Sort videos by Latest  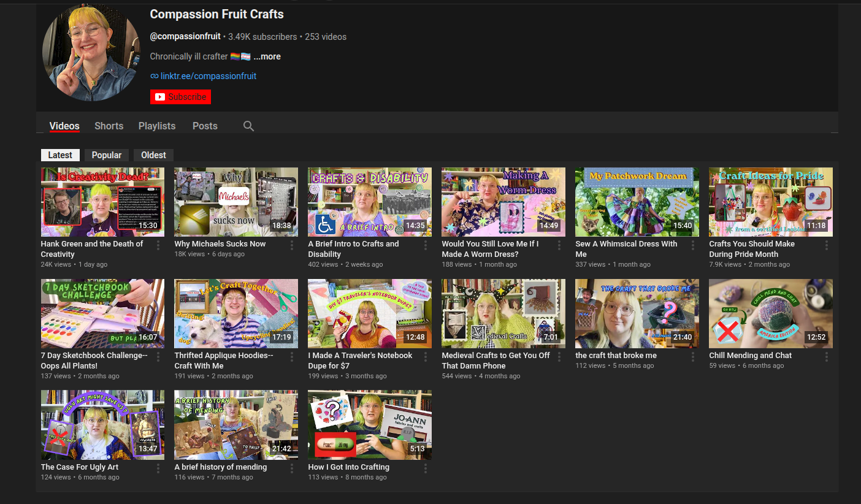click(x=60, y=155)
